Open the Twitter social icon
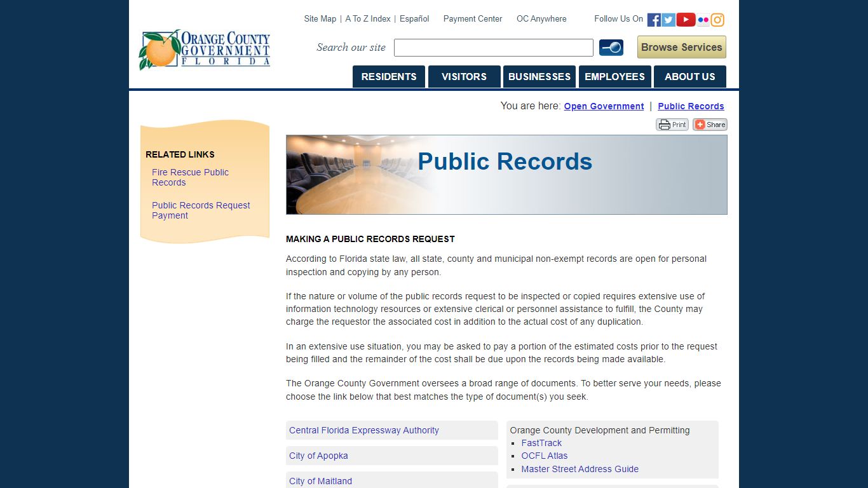The image size is (868, 488). click(x=668, y=20)
